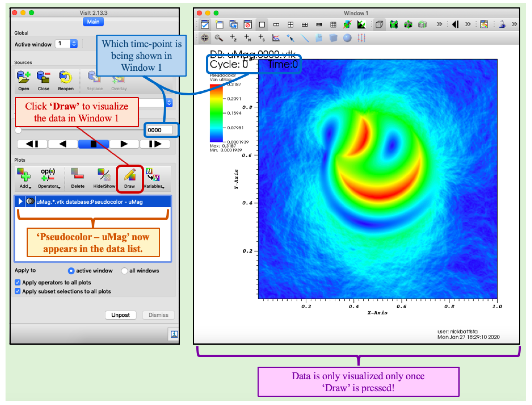
Task: Enable the sphere tool icon
Action: point(347,38)
